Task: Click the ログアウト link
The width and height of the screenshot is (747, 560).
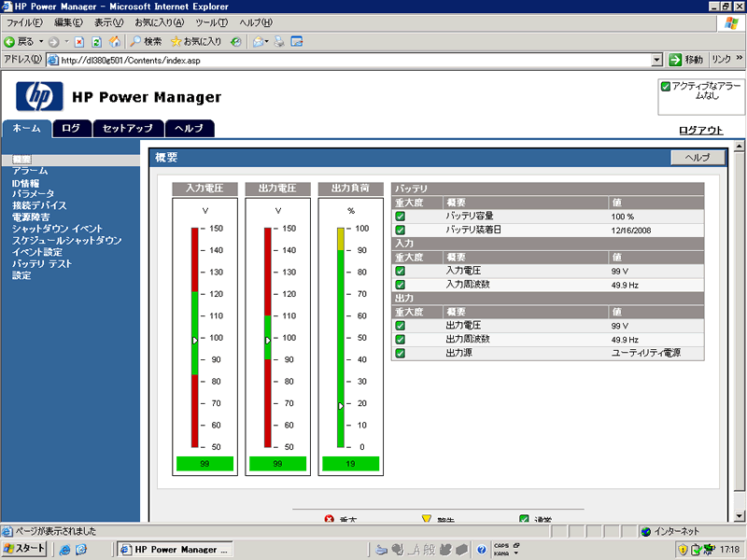Action: tap(700, 131)
